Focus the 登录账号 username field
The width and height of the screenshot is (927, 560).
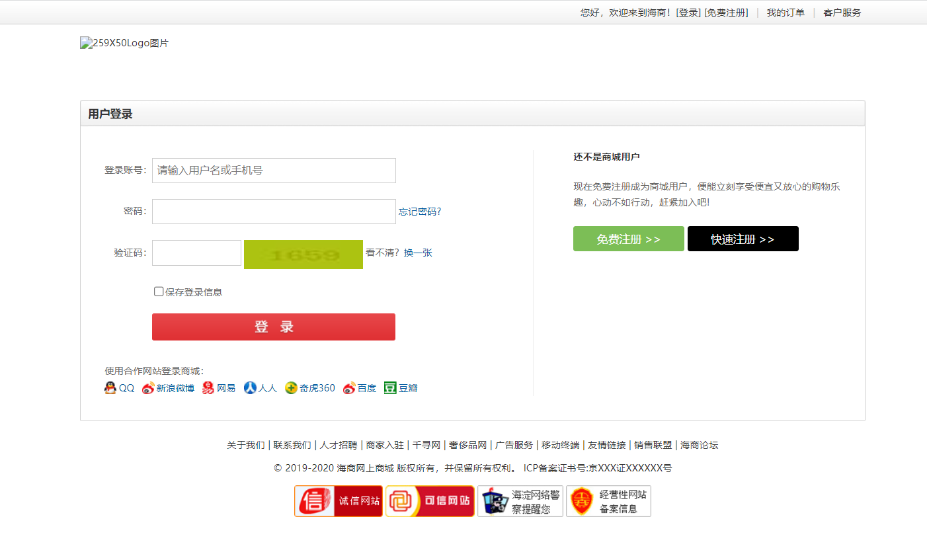pos(274,171)
